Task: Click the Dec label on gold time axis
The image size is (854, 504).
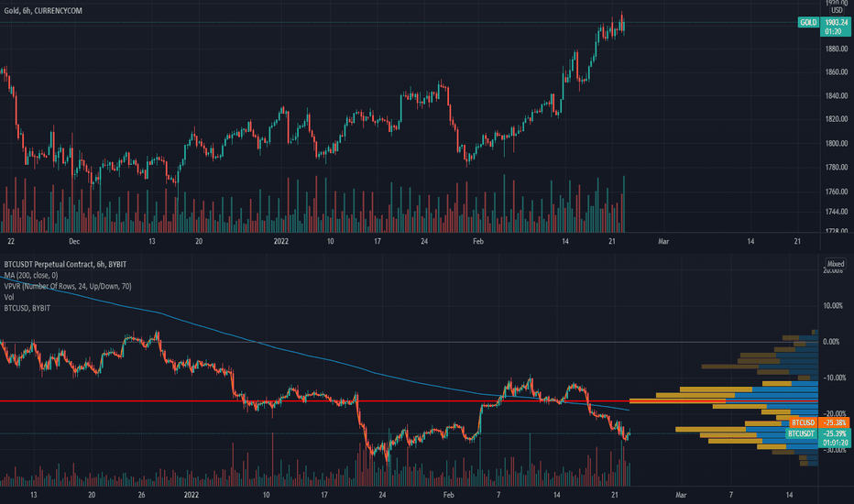Action: pyautogui.click(x=75, y=241)
